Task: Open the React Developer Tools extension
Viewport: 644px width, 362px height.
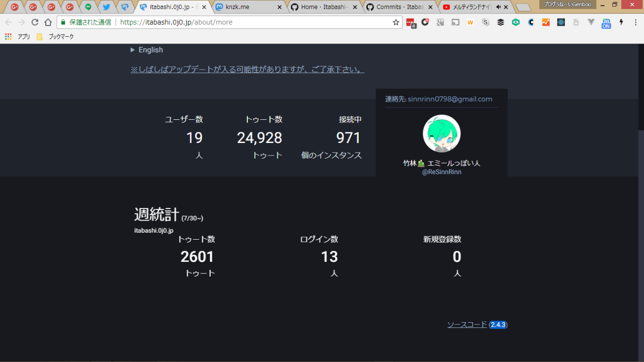Action: [561, 22]
